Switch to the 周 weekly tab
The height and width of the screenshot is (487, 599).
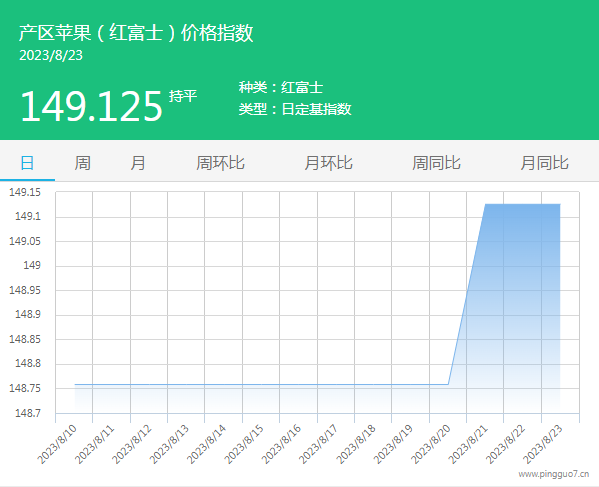[83, 163]
